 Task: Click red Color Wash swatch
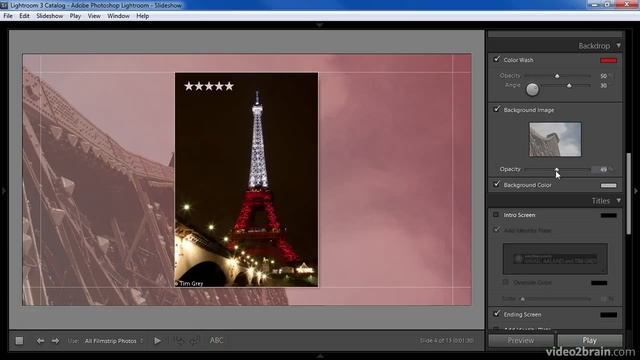pos(608,60)
